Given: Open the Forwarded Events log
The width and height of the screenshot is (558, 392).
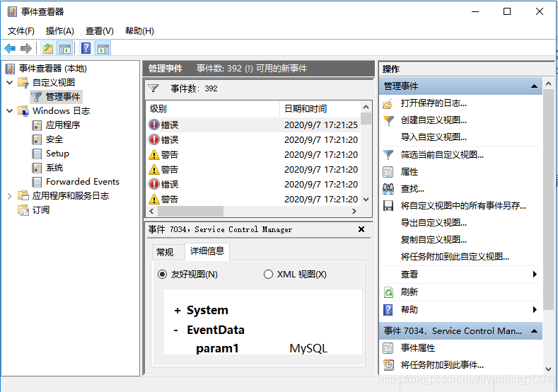Looking at the screenshot, I should point(83,182).
